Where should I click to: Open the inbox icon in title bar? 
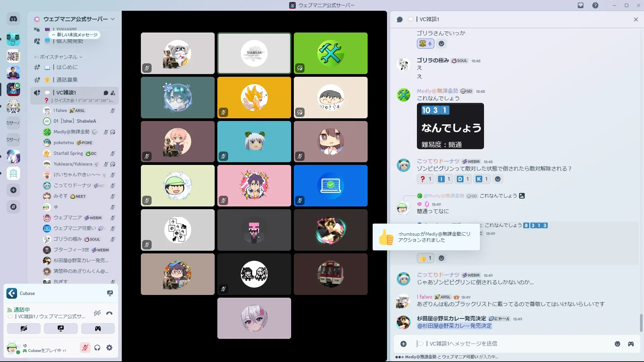tap(581, 5)
